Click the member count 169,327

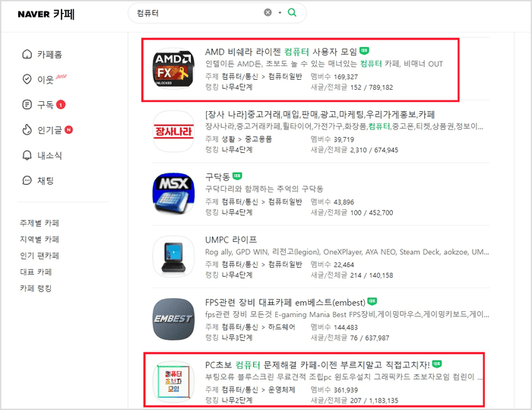(x=346, y=77)
